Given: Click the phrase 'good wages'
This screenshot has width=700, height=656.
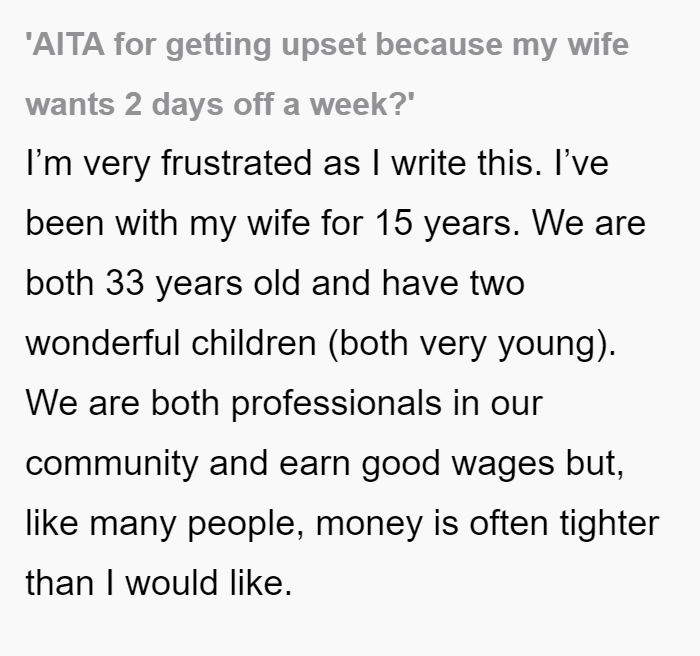Looking at the screenshot, I should point(458,465).
